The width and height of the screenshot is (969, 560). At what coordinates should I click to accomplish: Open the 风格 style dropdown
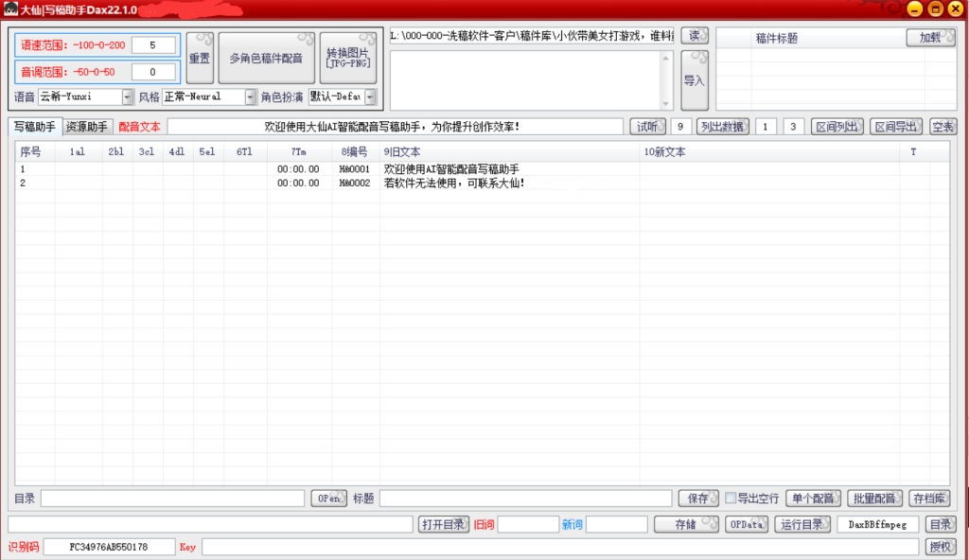pos(251,96)
